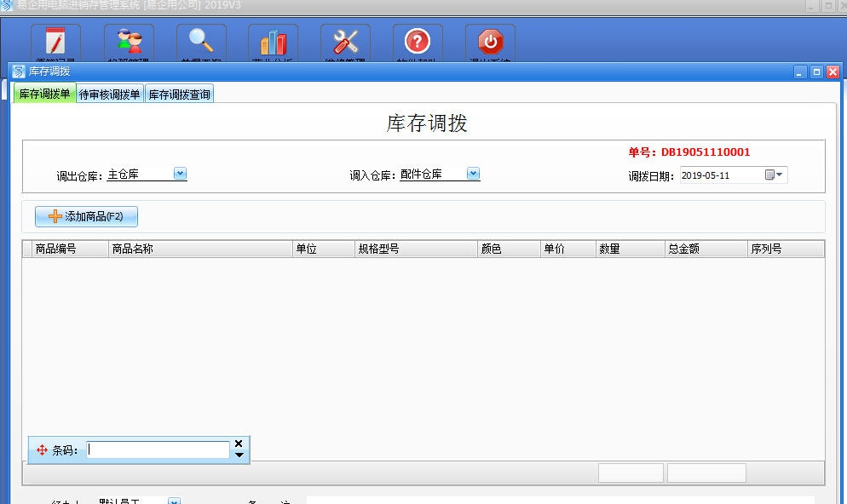Click the X to close the barcode bar
Screen dimensions: 847x504
point(239,442)
